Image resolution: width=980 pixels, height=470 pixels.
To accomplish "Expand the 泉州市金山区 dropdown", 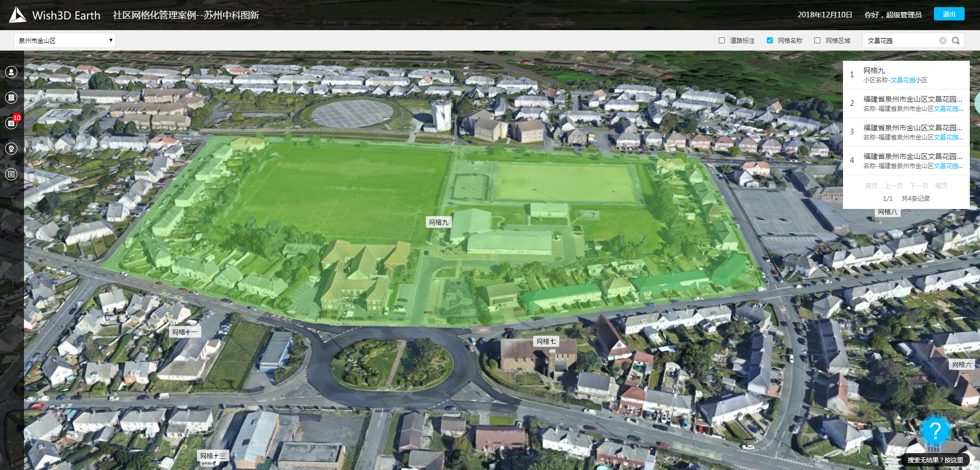I will click(65, 40).
